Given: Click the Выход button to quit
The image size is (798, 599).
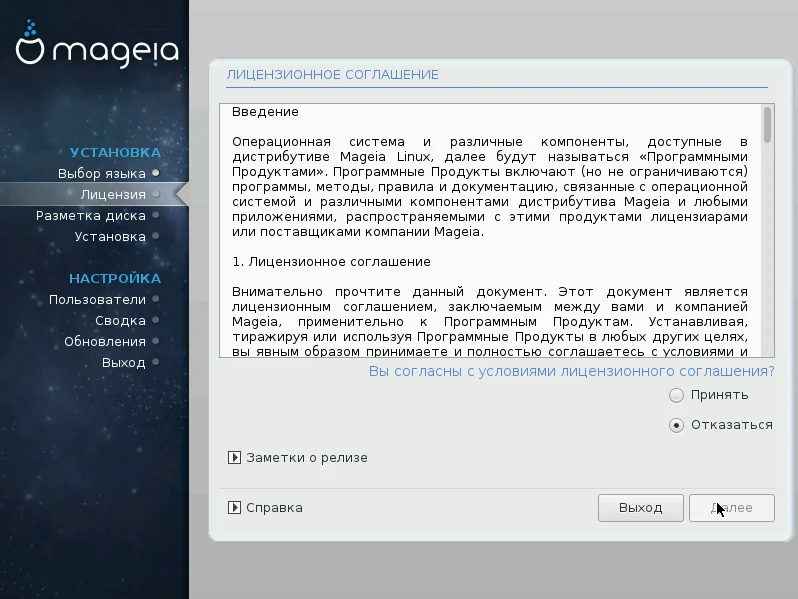Looking at the screenshot, I should click(x=640, y=507).
